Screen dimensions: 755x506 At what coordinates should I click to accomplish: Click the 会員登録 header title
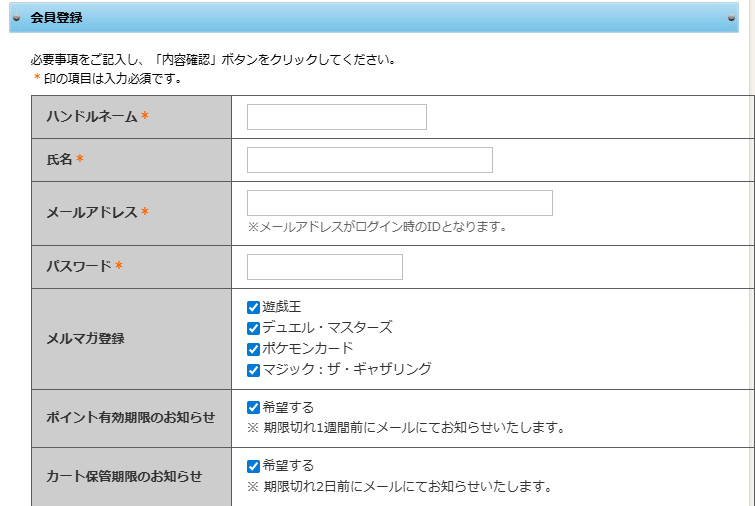point(57,18)
